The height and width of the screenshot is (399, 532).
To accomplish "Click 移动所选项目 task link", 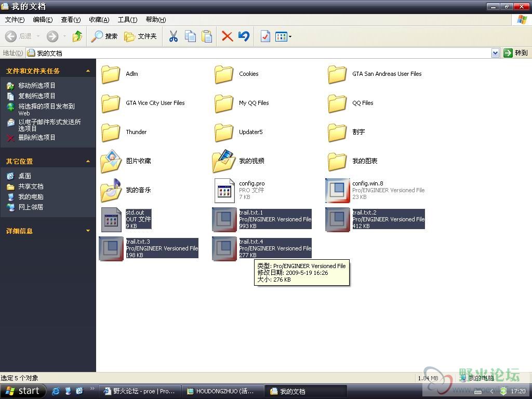I will click(x=37, y=86).
